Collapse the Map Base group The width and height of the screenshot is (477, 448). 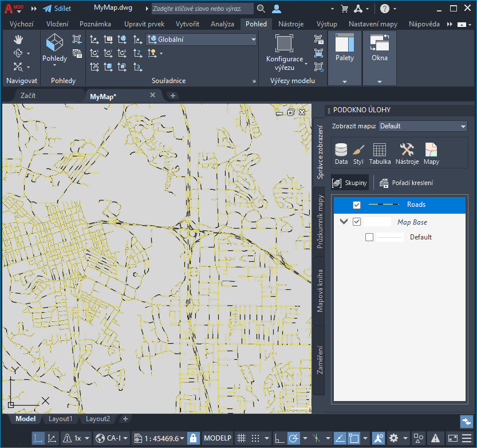coord(344,222)
